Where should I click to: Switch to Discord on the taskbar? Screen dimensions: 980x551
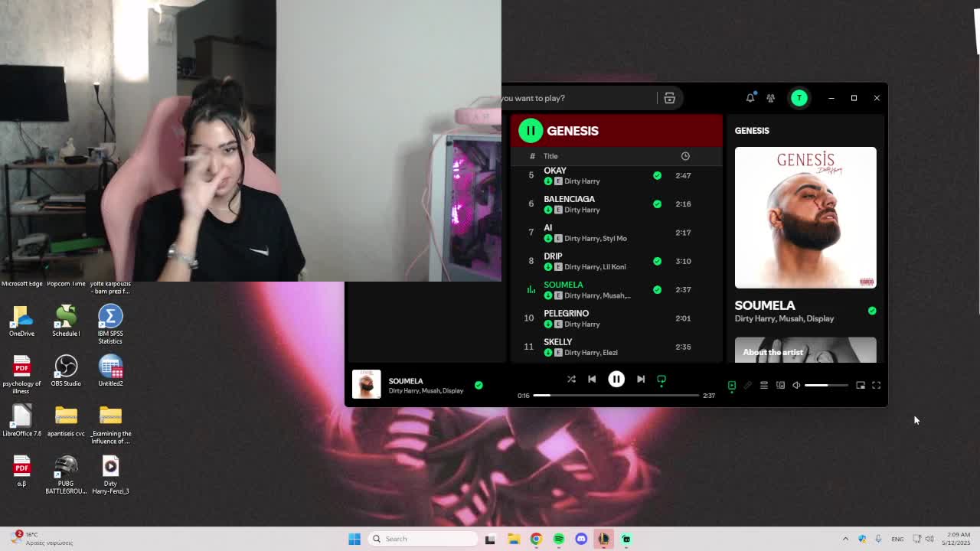pos(581,539)
